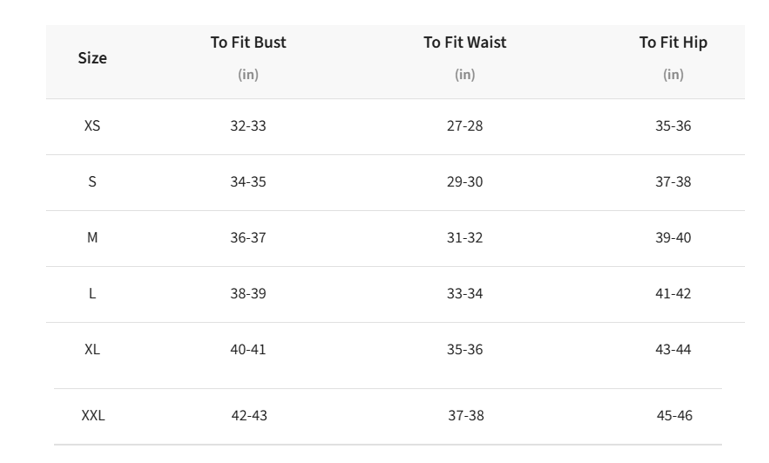Screen dimensions: 769x463
Task: Click the 43-44 hip measurement cell
Action: tap(673, 349)
